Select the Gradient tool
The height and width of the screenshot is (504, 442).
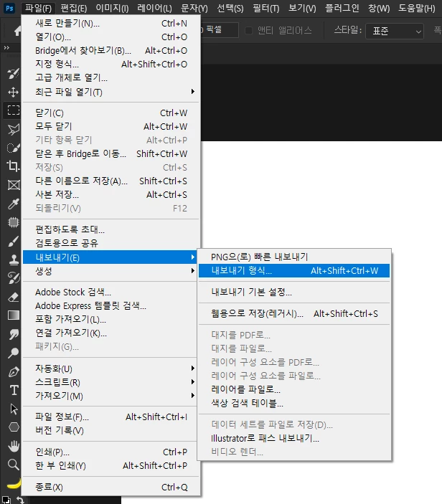13,315
